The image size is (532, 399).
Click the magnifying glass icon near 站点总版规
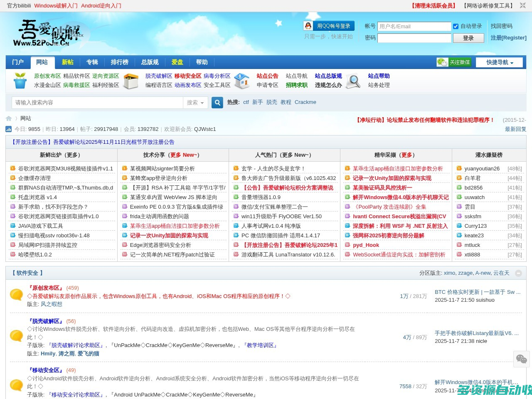353,81
